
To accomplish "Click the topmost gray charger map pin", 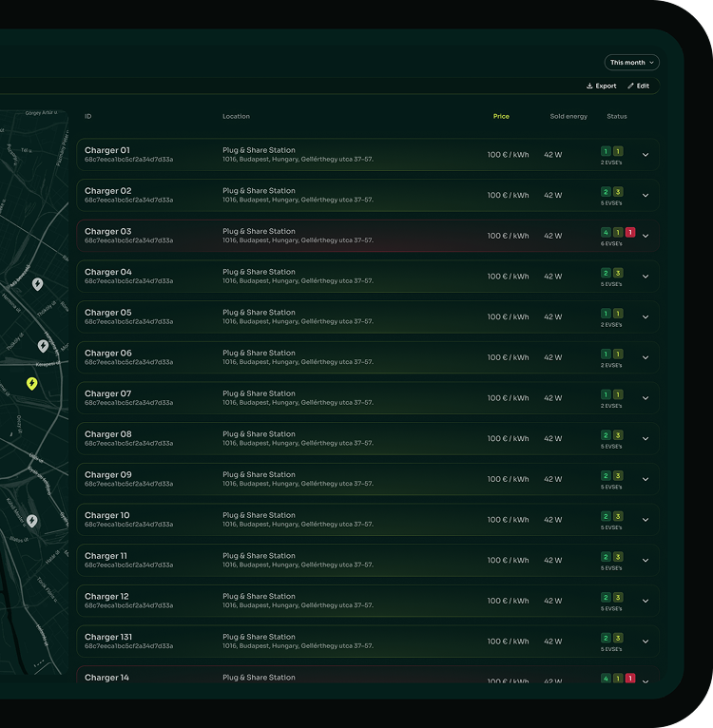I will coord(37,283).
